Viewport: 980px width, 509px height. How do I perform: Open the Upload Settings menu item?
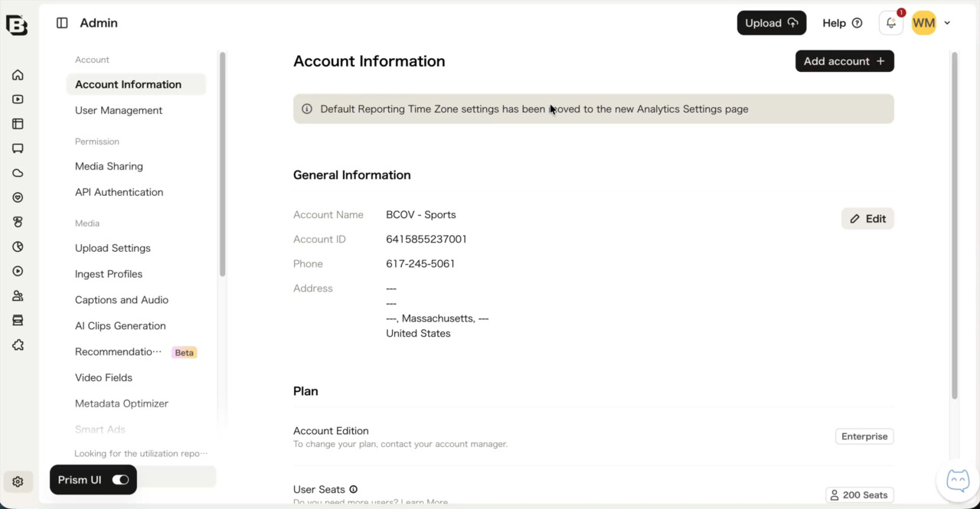tap(113, 248)
